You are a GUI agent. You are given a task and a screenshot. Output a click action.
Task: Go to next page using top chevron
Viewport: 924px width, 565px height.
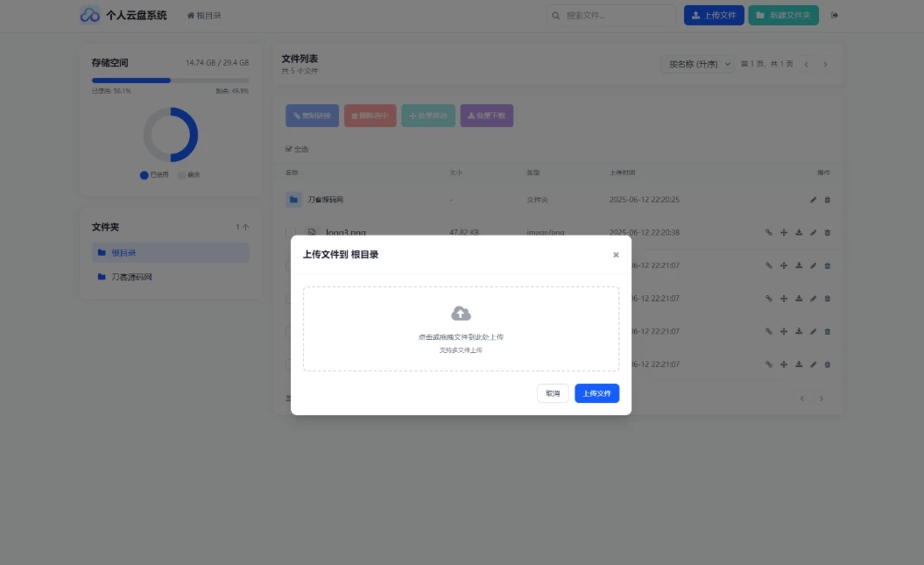click(x=825, y=64)
